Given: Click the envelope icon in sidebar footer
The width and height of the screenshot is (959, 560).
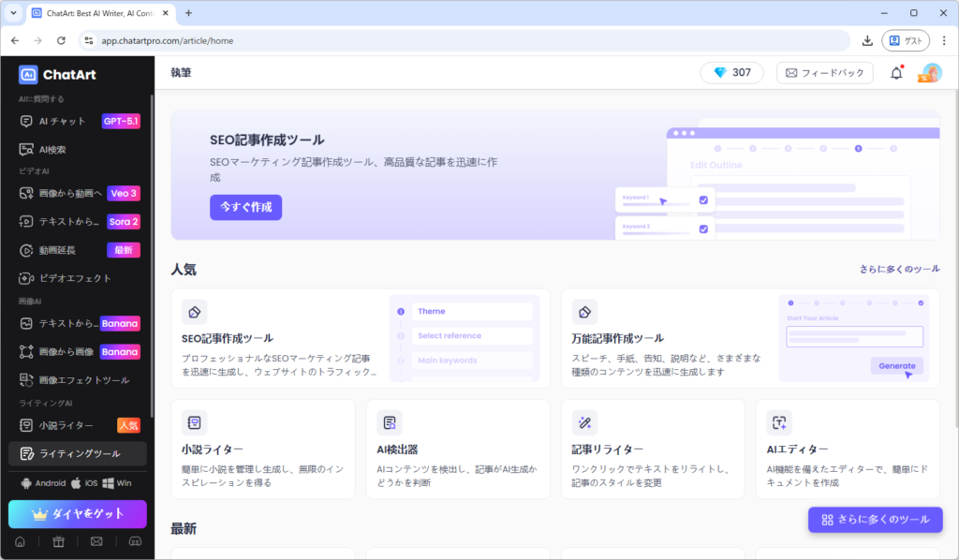Looking at the screenshot, I should 96,541.
